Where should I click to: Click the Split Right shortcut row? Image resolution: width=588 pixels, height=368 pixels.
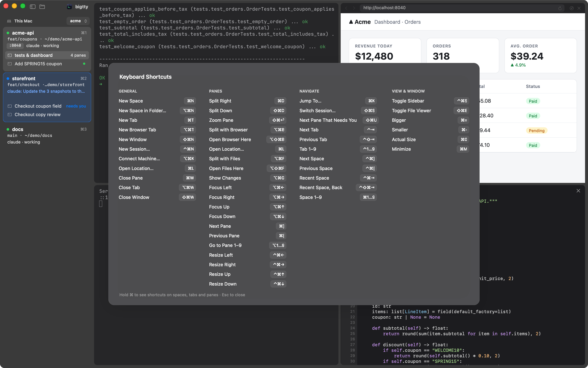[x=248, y=101]
